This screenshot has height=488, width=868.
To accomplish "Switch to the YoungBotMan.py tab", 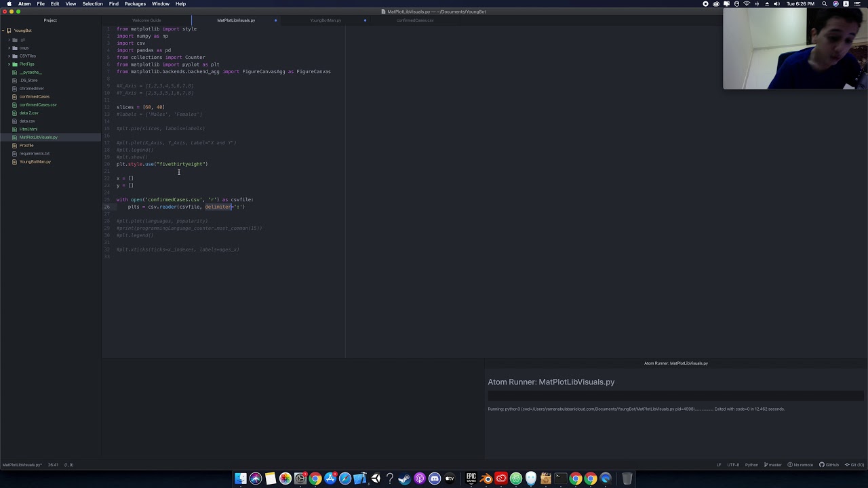I will click(325, 20).
